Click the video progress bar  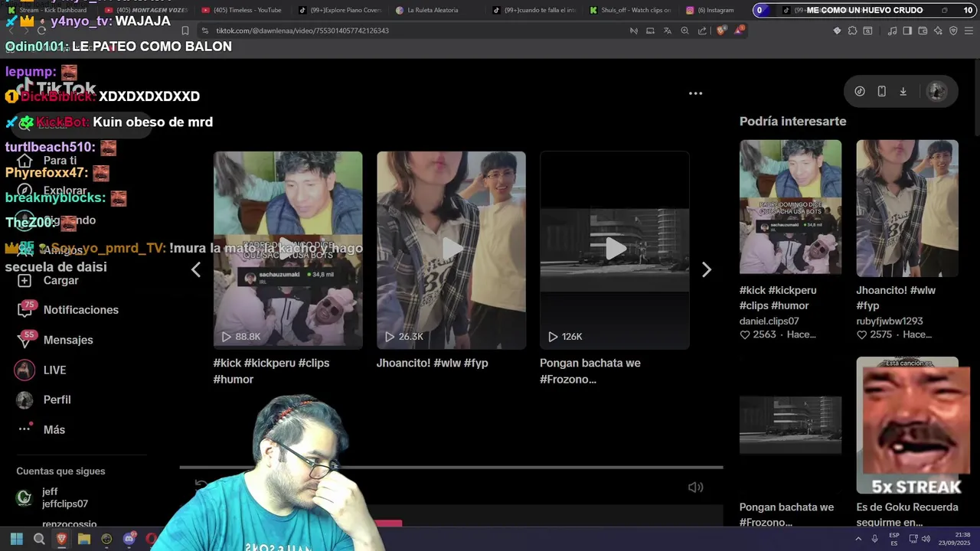pos(451,467)
